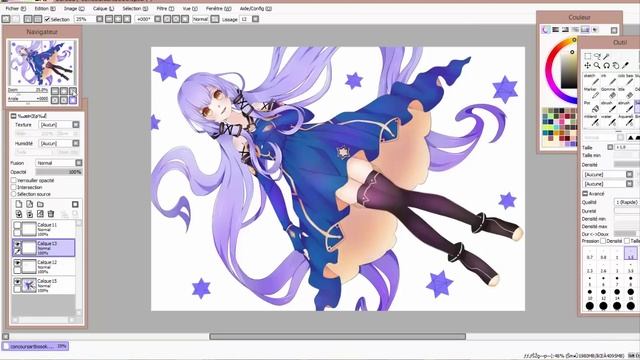Show the RGB sliders icon in Couleur
The image size is (640, 360).
pyautogui.click(x=556, y=29)
